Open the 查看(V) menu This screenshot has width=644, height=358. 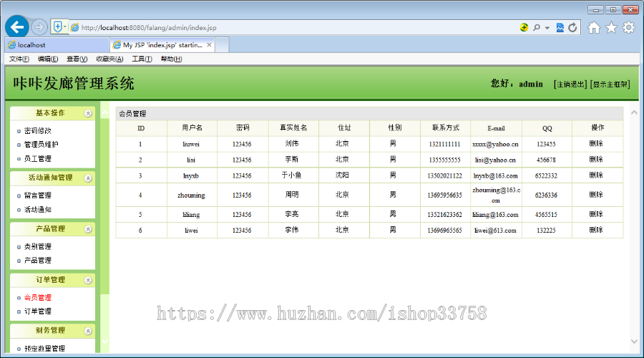tap(77, 59)
